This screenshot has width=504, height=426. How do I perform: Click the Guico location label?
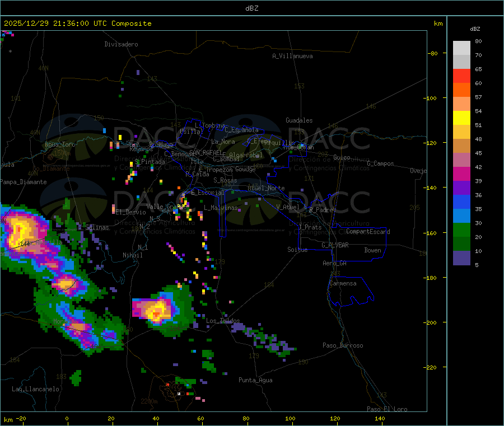pos(342,157)
